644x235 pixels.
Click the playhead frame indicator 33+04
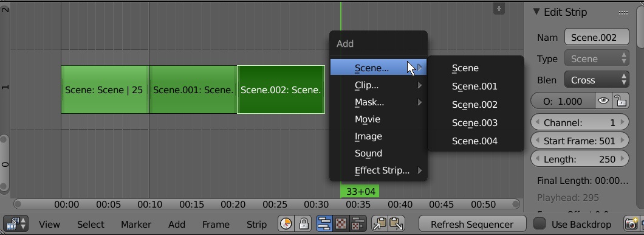(360, 191)
